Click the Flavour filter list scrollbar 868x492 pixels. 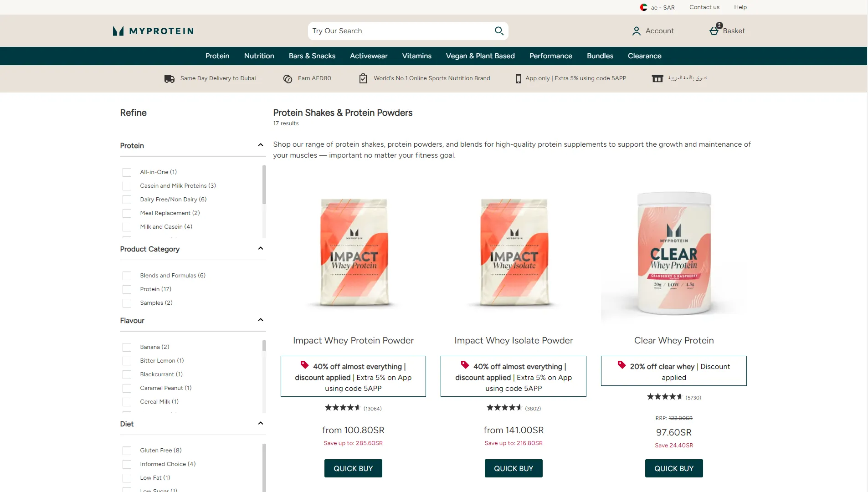pos(264,346)
